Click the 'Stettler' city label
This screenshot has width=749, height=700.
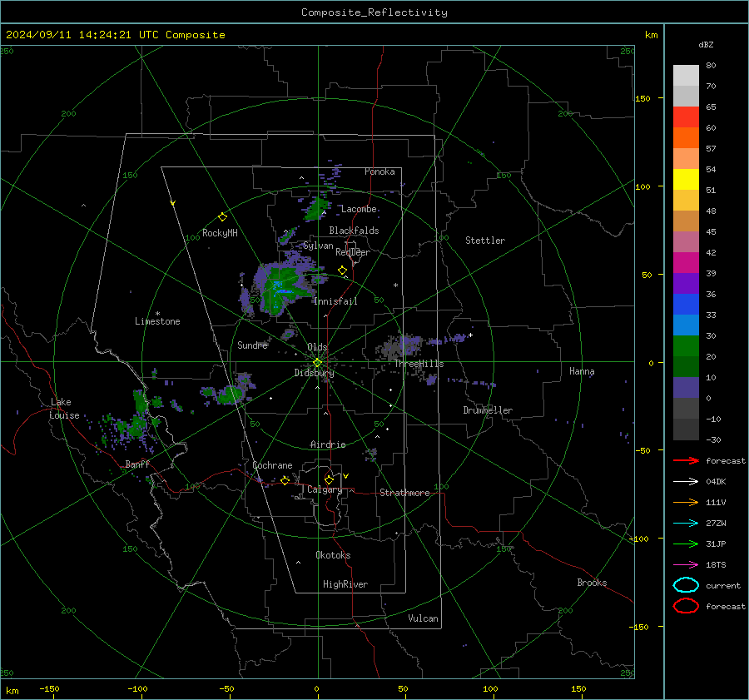click(485, 241)
